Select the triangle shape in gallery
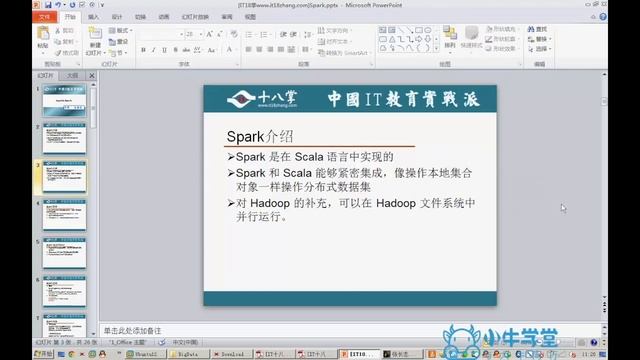Screen dimensions: 640x360 tap(392, 39)
